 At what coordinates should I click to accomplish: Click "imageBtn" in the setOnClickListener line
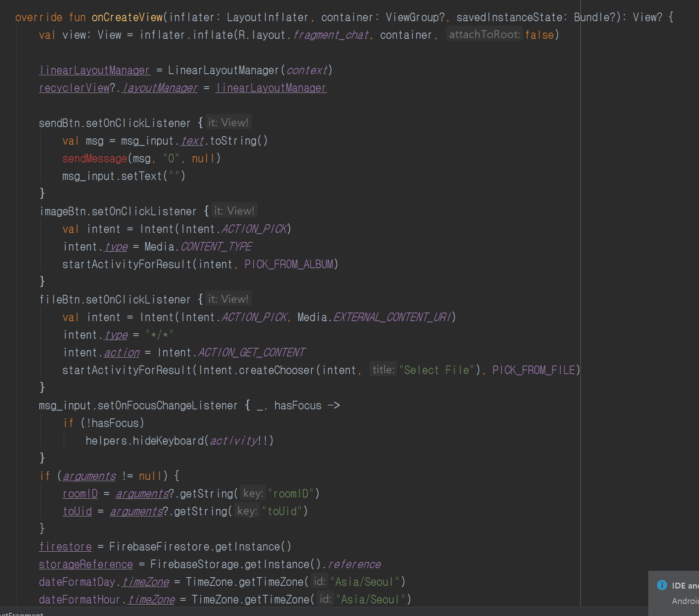63,211
